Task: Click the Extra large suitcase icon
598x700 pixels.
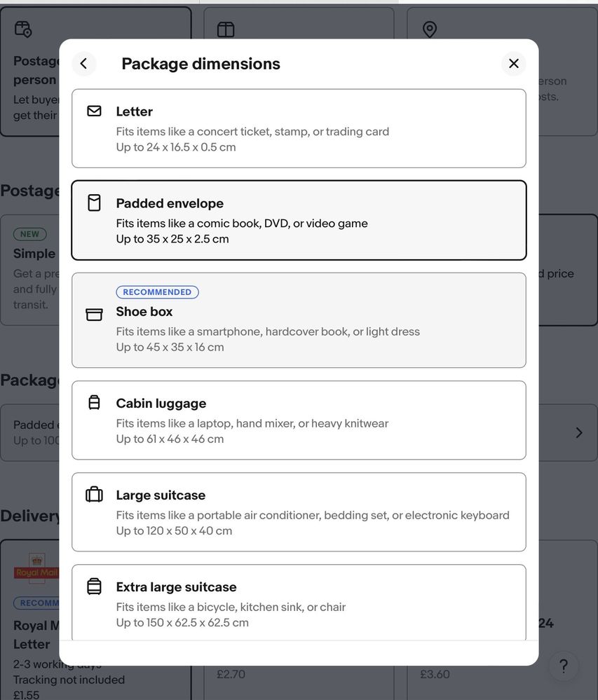Action: pos(94,586)
